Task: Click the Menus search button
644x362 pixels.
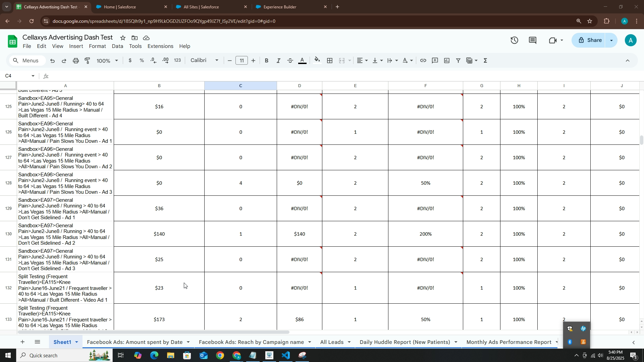Action: [x=29, y=61]
